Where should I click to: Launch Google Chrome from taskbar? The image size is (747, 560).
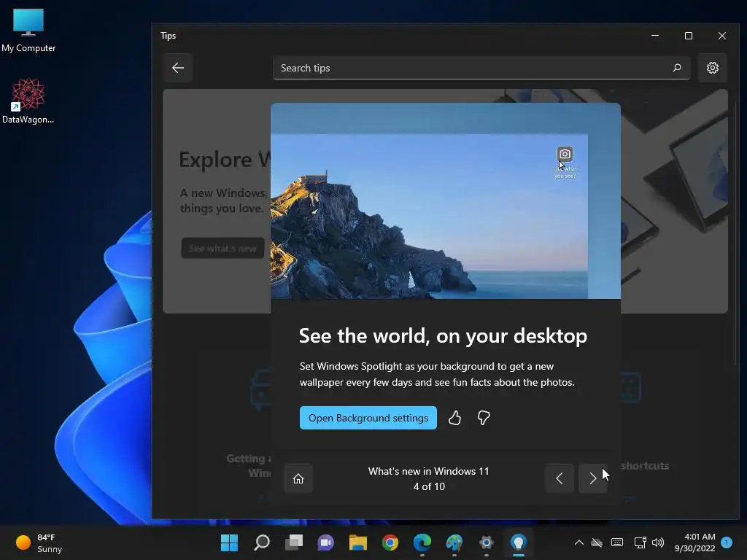390,542
